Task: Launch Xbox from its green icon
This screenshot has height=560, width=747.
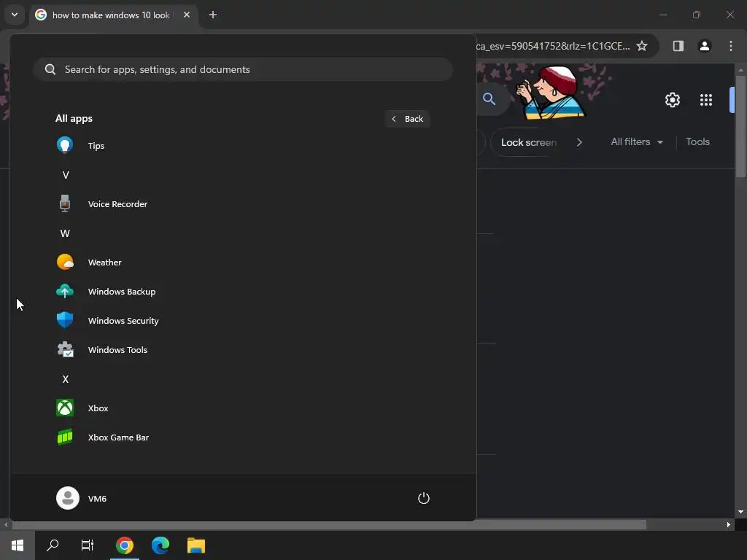Action: pyautogui.click(x=65, y=408)
